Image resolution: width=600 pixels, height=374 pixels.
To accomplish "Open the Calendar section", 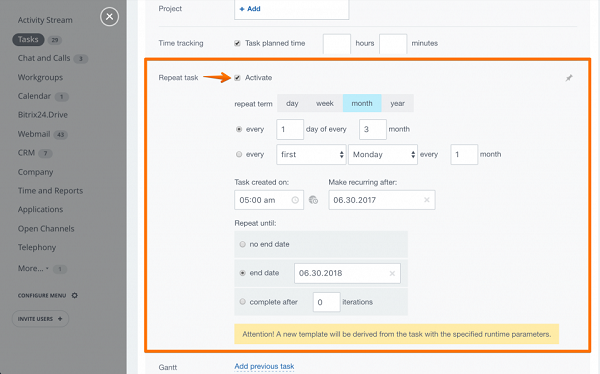I will [x=34, y=96].
